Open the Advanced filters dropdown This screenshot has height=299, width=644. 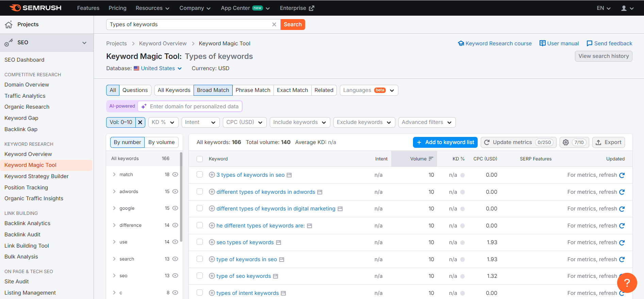[427, 122]
